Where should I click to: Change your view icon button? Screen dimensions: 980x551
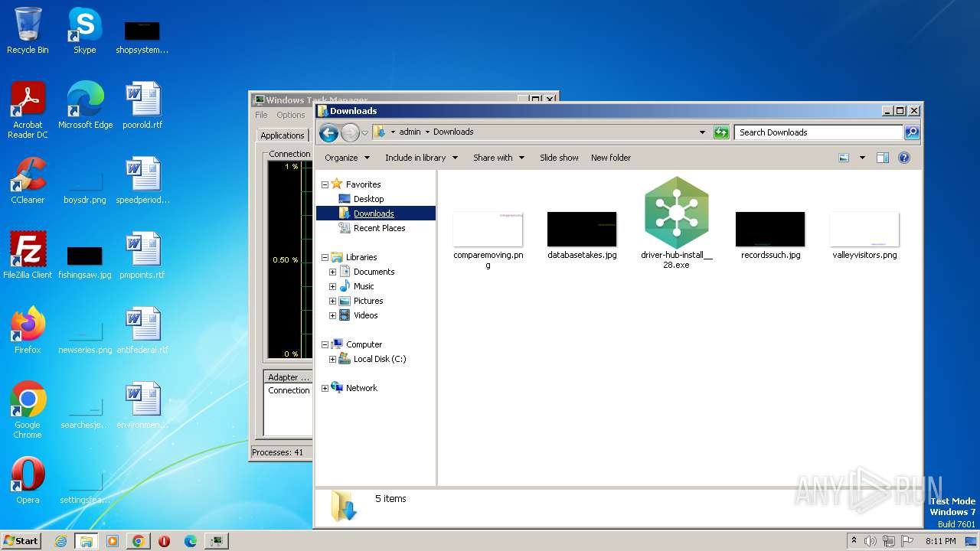pyautogui.click(x=844, y=158)
